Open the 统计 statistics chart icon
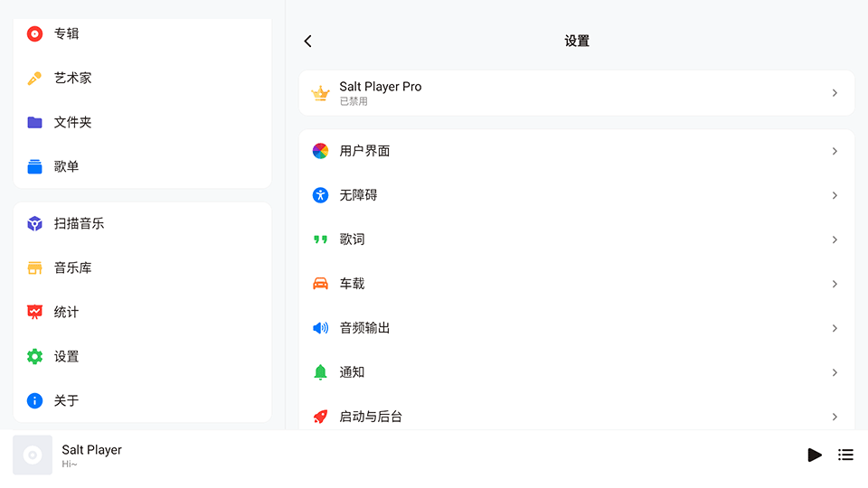Screen dimensions: 868x488 pyautogui.click(x=34, y=312)
